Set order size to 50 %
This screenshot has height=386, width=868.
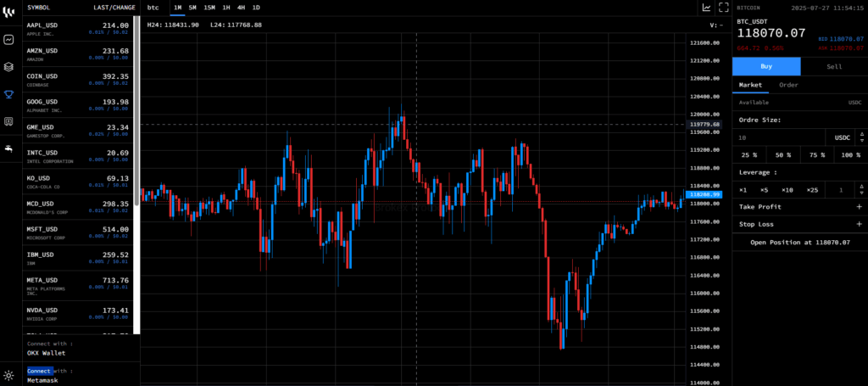tap(782, 155)
